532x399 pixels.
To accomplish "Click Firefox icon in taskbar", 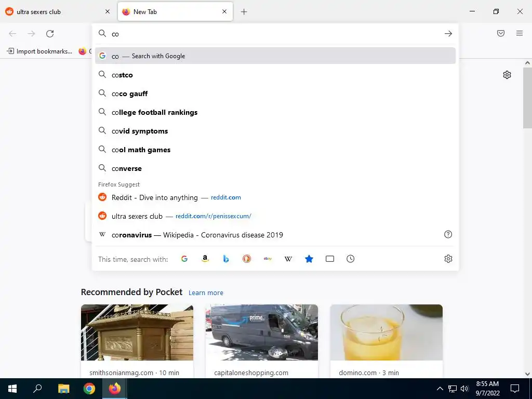I will tap(115, 389).
